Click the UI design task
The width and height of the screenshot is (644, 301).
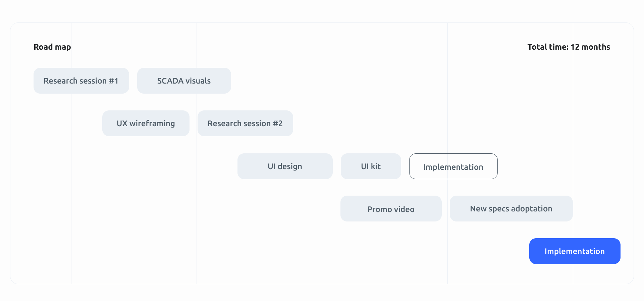[x=285, y=166]
